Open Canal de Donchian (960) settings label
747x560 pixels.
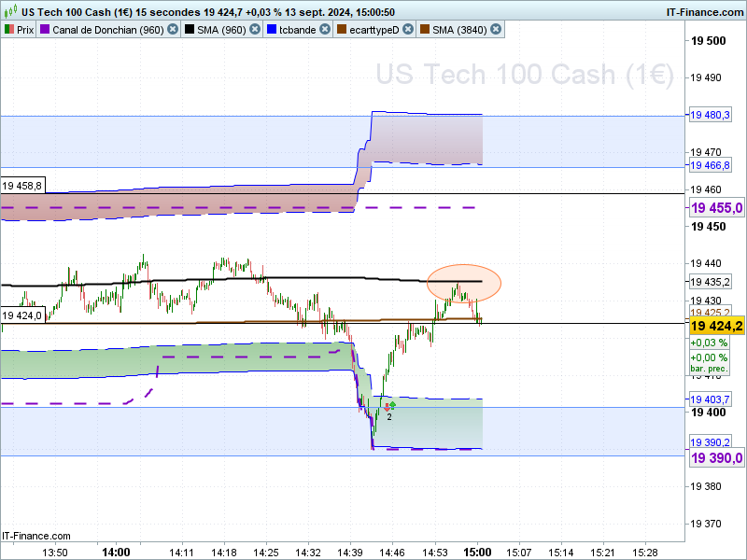(x=108, y=30)
